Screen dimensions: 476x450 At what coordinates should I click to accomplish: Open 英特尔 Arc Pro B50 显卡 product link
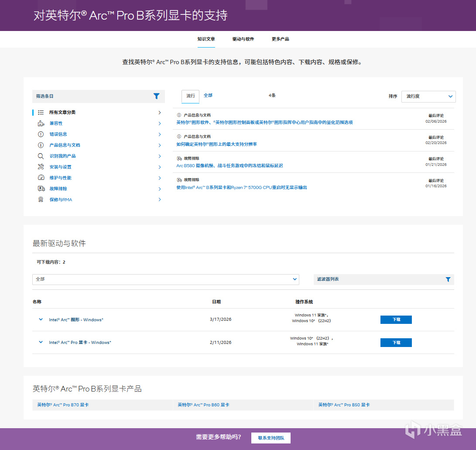click(344, 405)
